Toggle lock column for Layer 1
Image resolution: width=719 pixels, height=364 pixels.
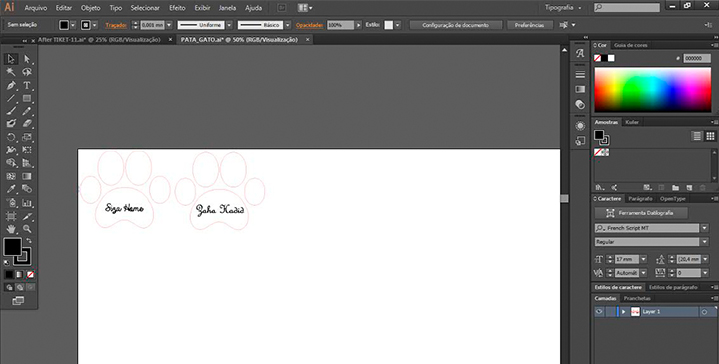click(x=610, y=311)
